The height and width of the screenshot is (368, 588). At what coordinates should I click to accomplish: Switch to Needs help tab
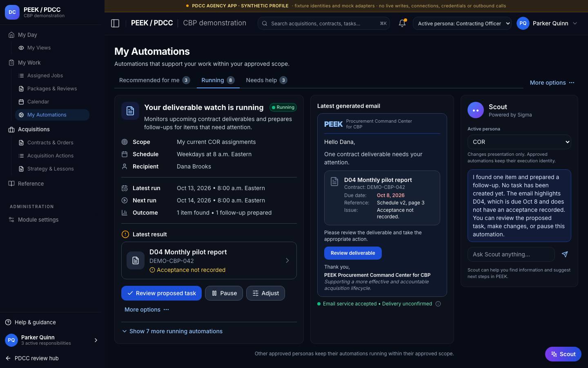[266, 80]
